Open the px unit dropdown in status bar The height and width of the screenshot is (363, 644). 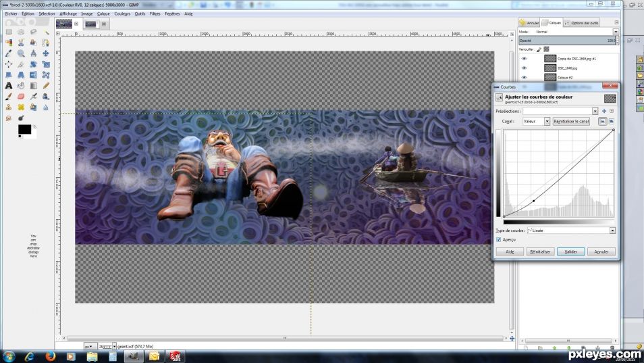pyautogui.click(x=90, y=347)
